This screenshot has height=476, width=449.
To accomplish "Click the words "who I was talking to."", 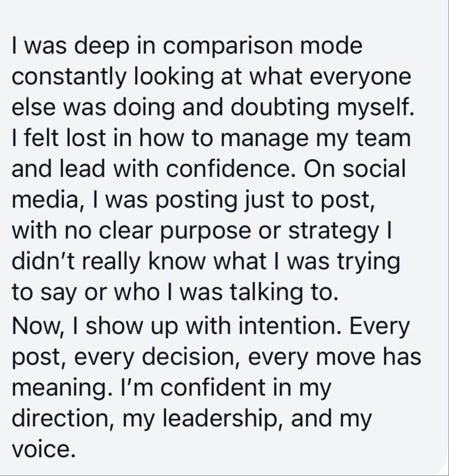I will point(226,293).
